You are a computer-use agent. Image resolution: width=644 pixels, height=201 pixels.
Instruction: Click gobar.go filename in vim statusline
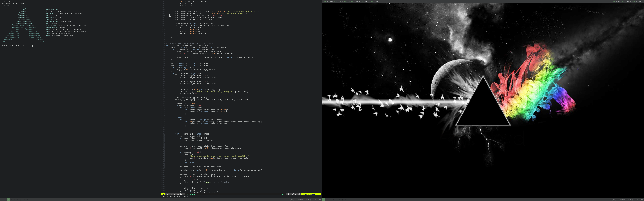(x=191, y=194)
